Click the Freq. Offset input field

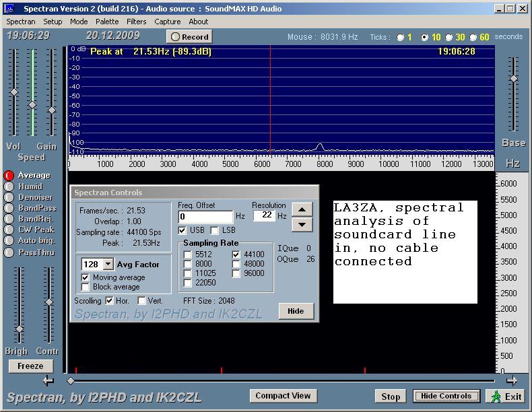205,217
